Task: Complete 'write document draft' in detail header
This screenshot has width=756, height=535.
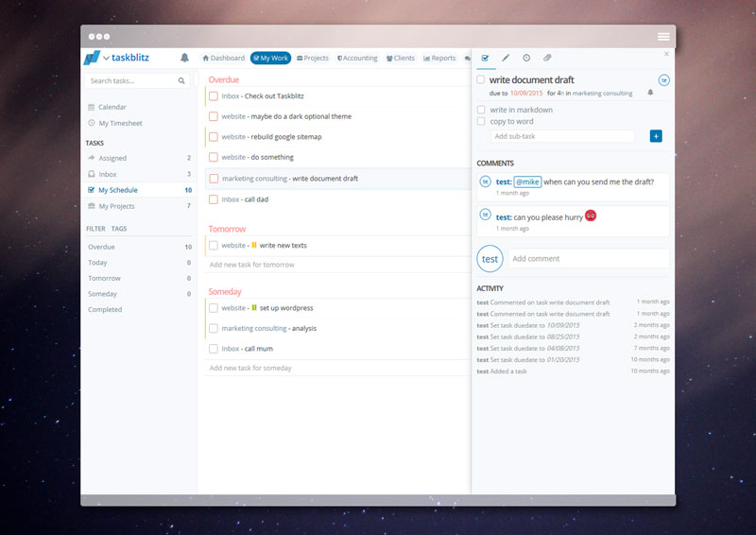Action: coord(481,79)
